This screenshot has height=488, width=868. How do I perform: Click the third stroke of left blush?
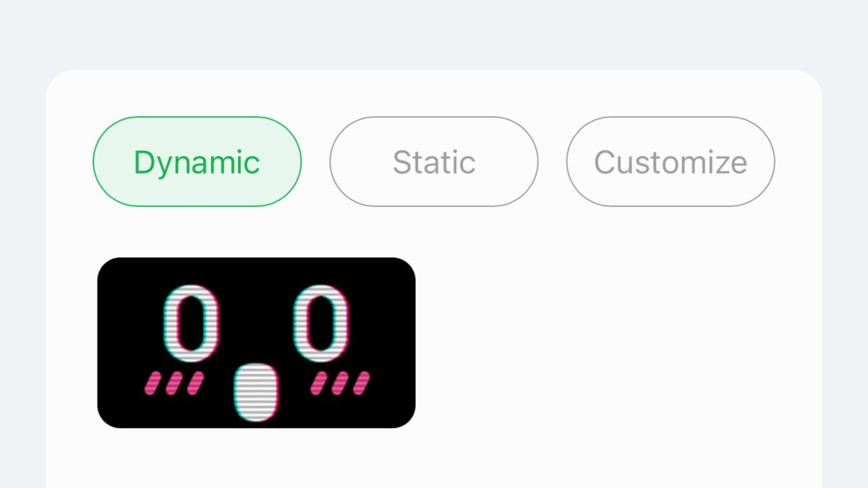click(195, 383)
